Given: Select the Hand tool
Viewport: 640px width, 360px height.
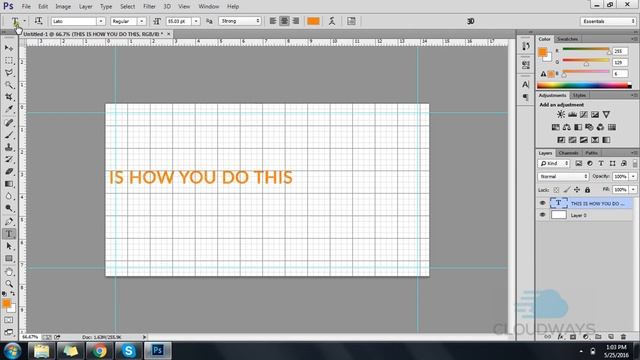Looking at the screenshot, I should point(9,271).
